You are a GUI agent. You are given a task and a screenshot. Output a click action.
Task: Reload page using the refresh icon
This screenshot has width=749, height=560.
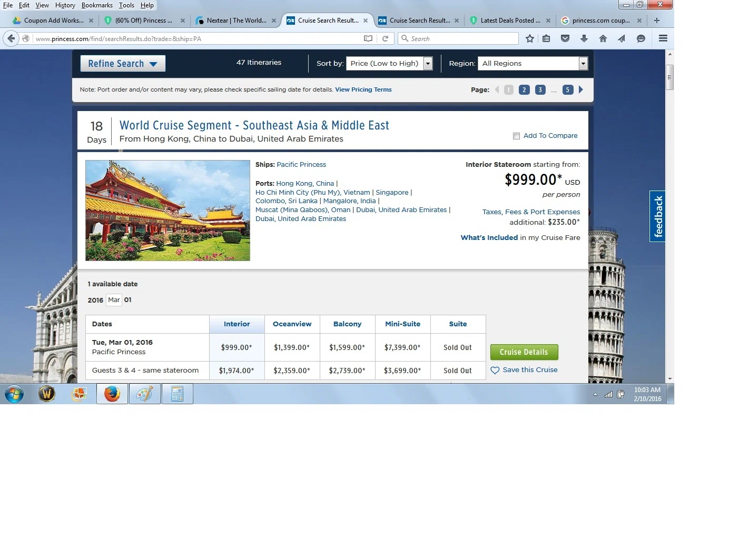click(385, 38)
